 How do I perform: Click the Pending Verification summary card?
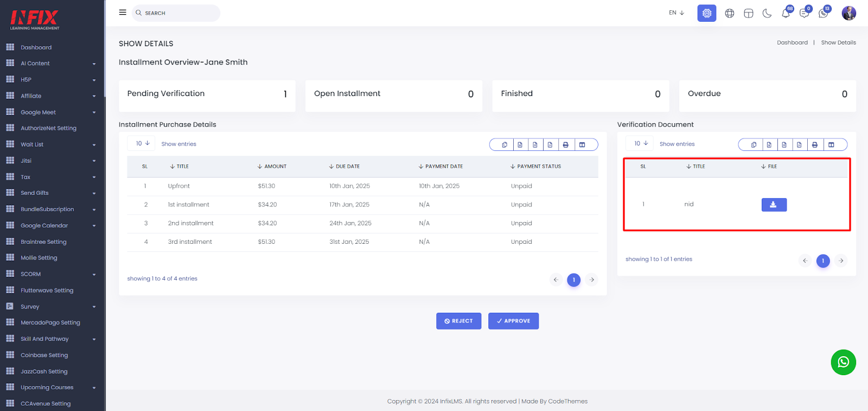coord(207,96)
